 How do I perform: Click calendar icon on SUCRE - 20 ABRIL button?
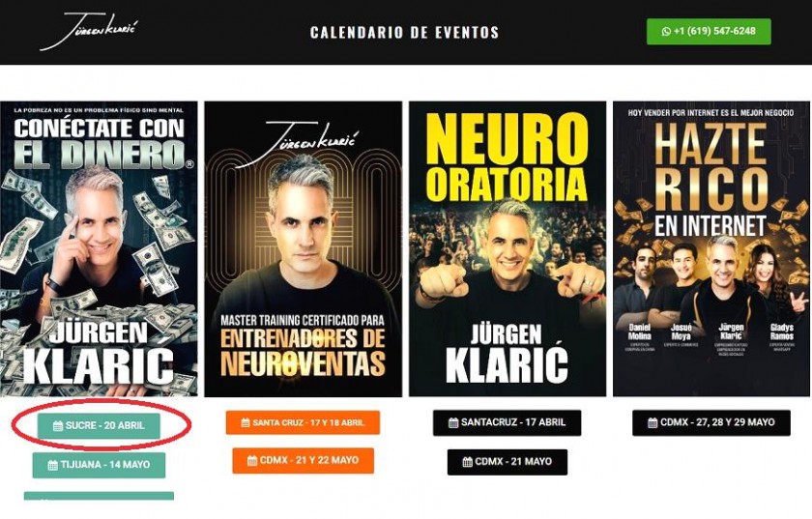pos(58,426)
